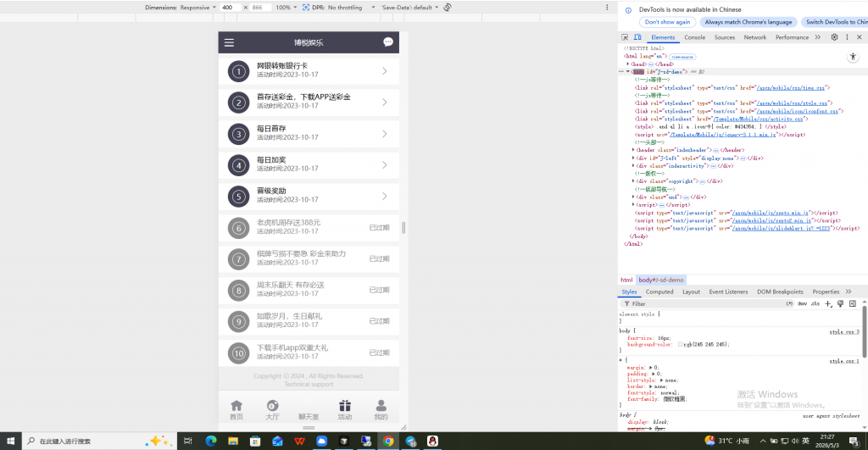The image size is (868, 450).
Task: Expand the head element node
Action: [x=628, y=64]
